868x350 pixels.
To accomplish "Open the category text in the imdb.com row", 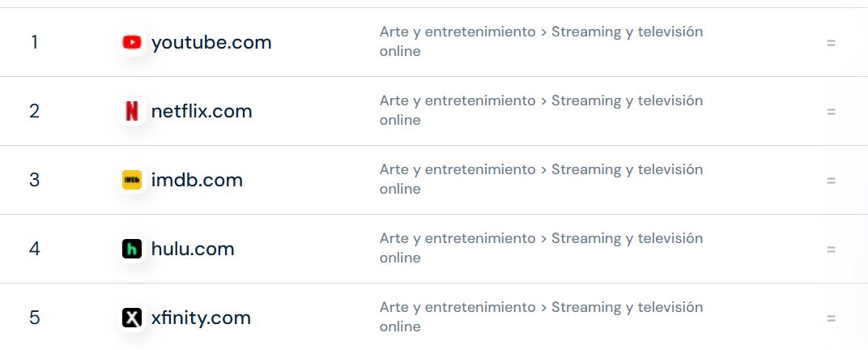I will pyautogui.click(x=541, y=179).
